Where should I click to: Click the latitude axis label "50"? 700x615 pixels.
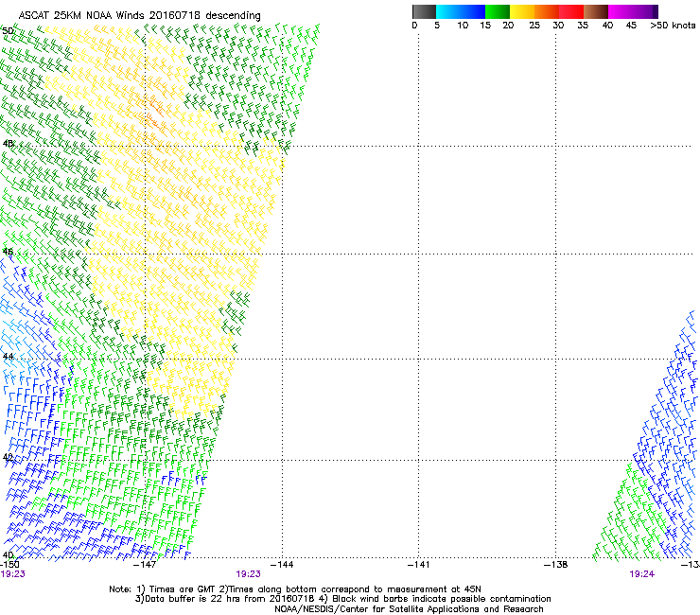coord(8,31)
